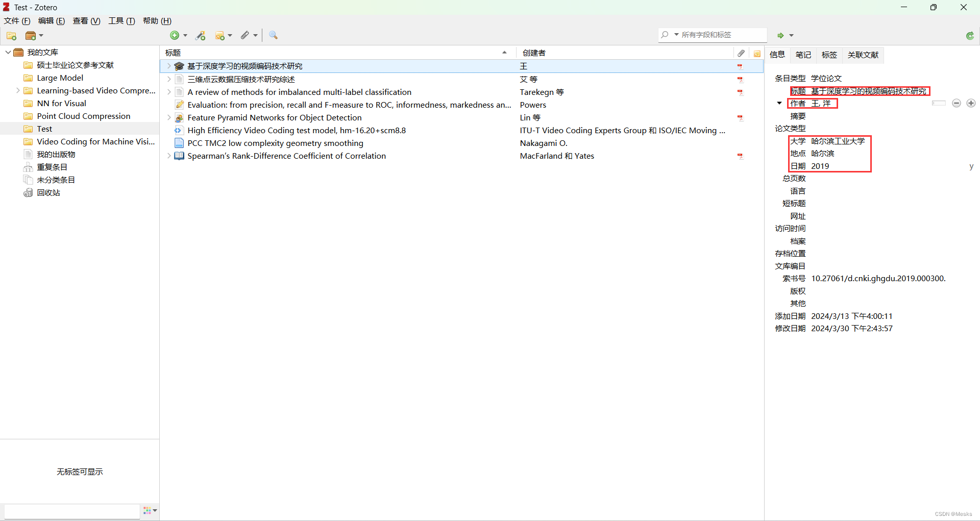Open the Add Attachment dropdown arrow

(255, 35)
